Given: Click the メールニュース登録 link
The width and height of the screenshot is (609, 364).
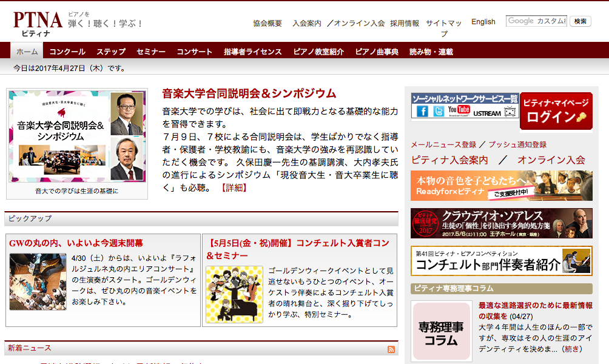Looking at the screenshot, I should point(443,144).
